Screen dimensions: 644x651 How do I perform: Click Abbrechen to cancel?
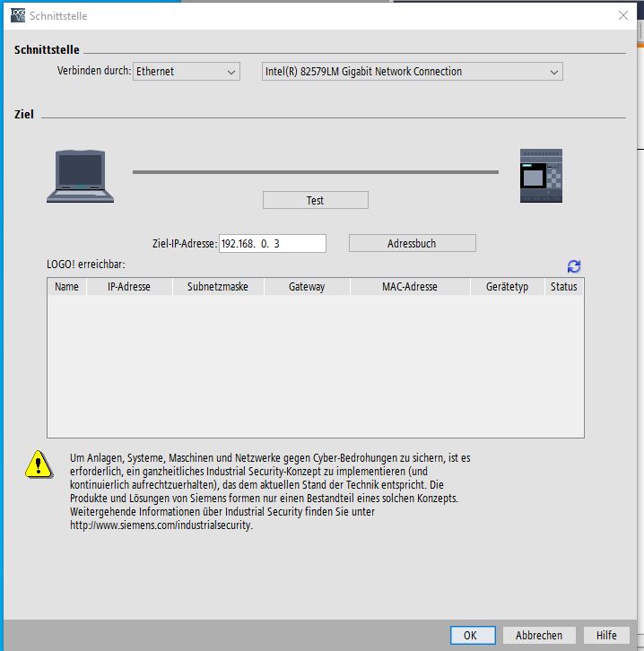pos(539,635)
